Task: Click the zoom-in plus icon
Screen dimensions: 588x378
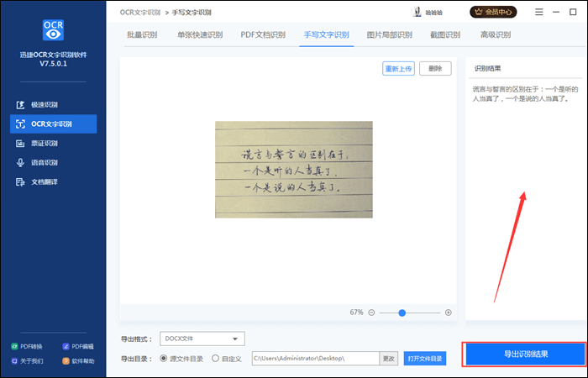Action: point(448,312)
